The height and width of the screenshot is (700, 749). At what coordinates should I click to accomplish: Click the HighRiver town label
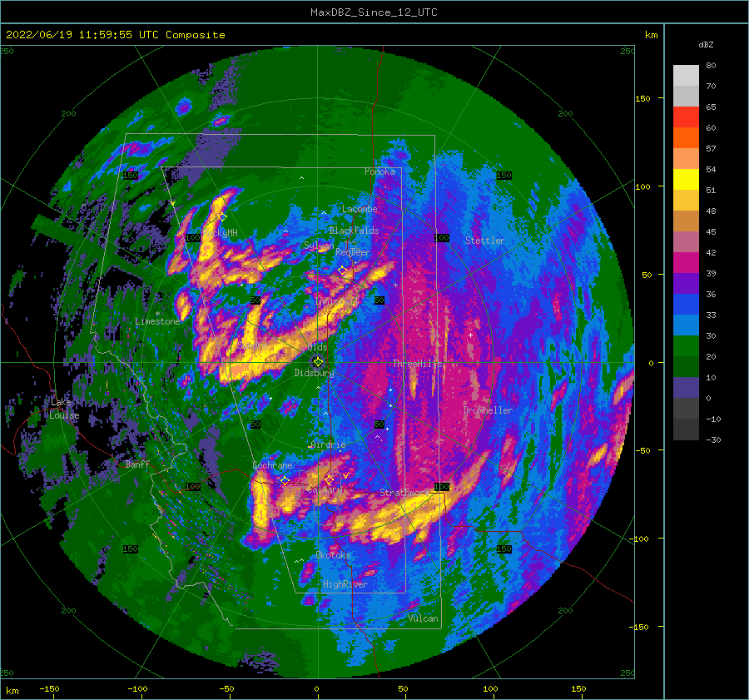[x=345, y=584]
